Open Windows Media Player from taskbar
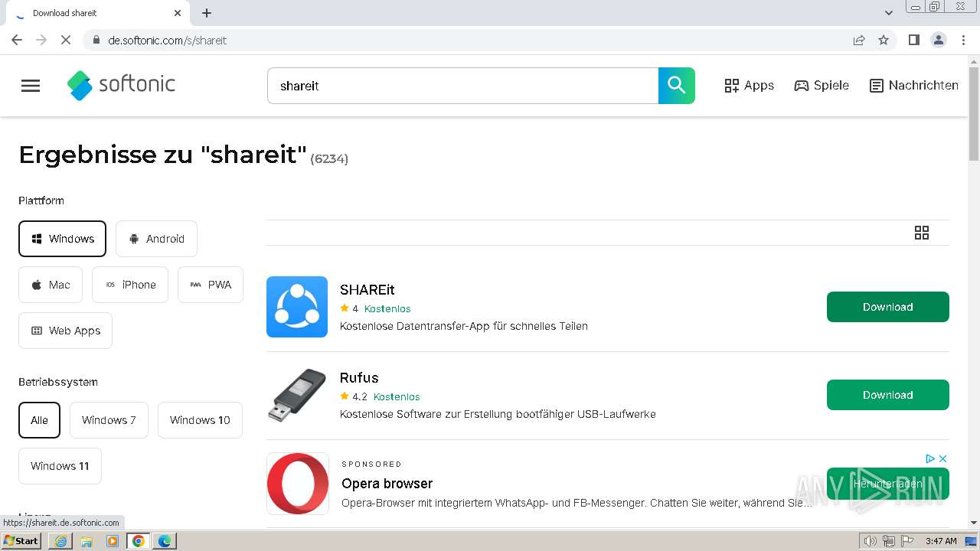Image resolution: width=980 pixels, height=551 pixels. click(x=113, y=541)
